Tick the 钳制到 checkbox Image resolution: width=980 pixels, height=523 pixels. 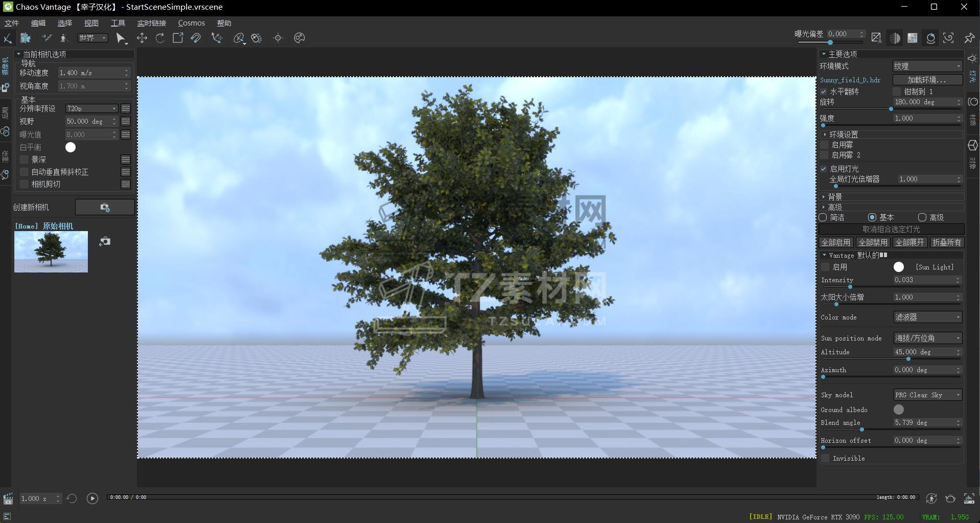pos(897,92)
